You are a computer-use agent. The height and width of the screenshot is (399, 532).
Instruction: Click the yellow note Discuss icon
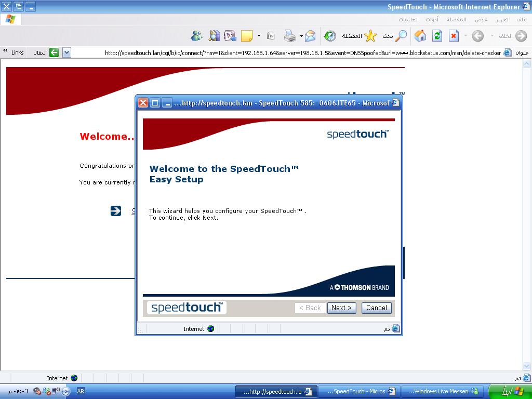[247, 36]
